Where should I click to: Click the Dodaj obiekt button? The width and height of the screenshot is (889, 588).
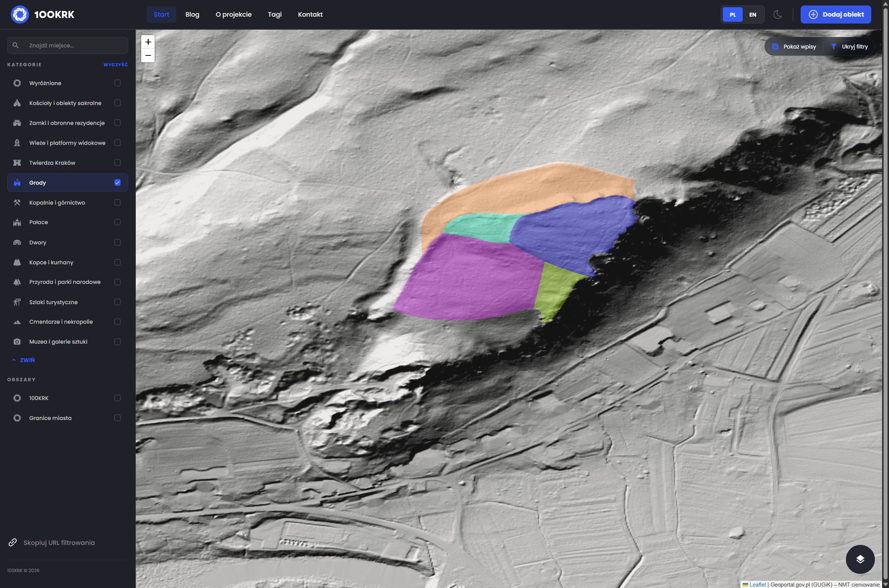click(x=835, y=14)
